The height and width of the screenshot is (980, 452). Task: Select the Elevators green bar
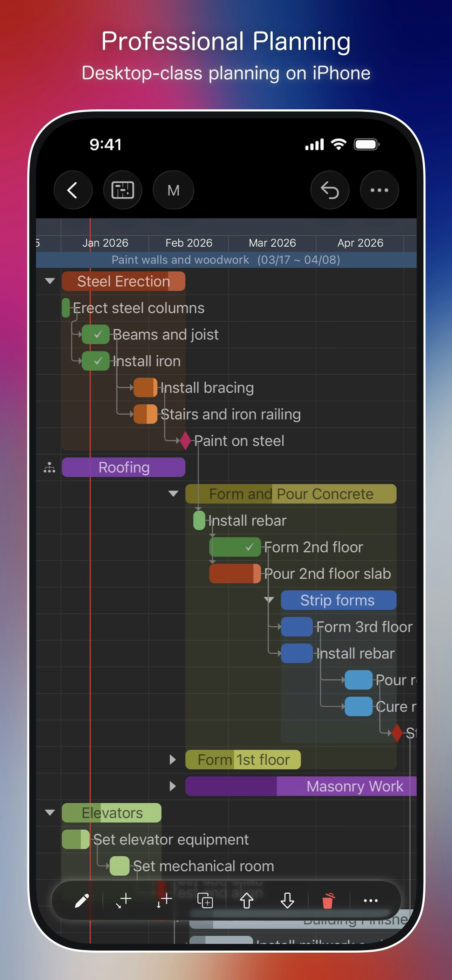point(111,812)
